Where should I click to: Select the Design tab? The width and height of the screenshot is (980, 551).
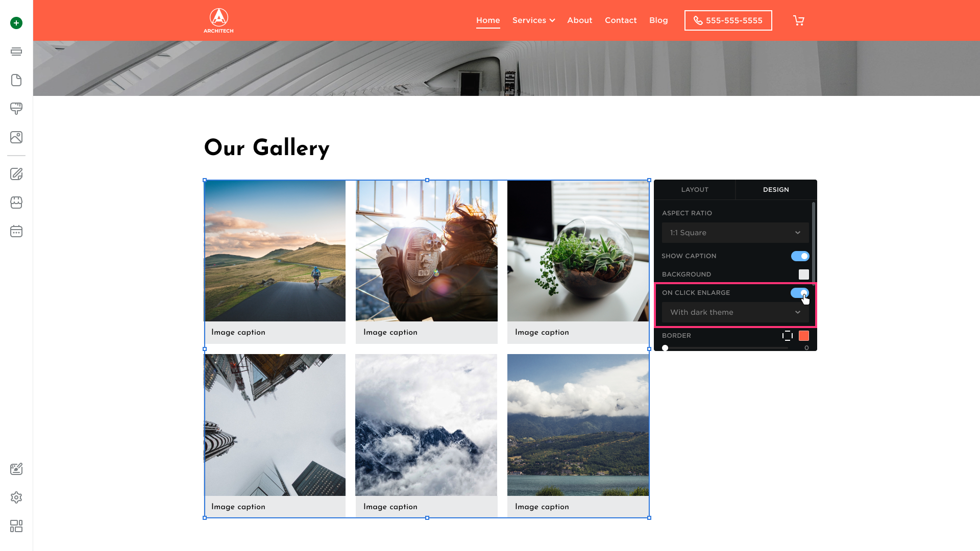click(x=776, y=190)
